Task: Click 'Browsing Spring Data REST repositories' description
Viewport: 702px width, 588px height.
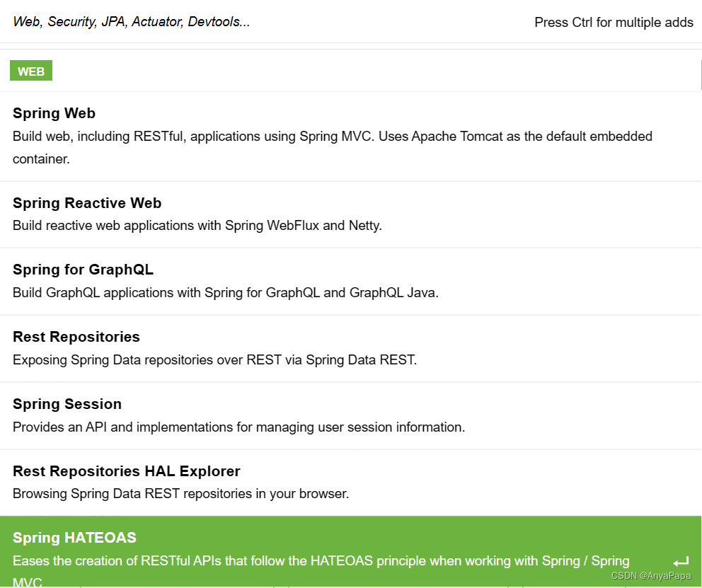Action: click(180, 494)
